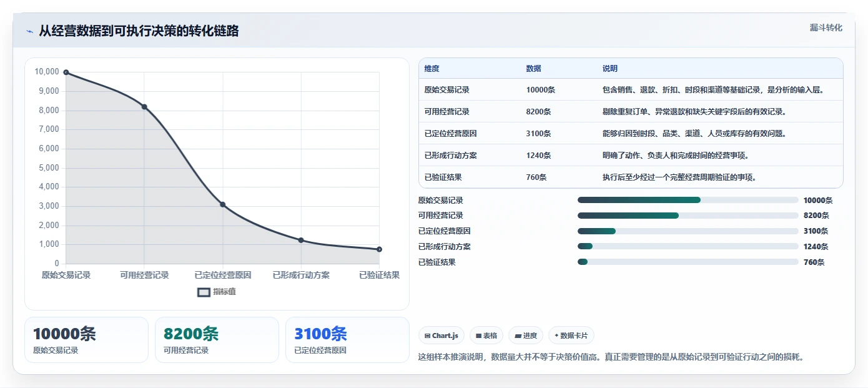This screenshot has width=868, height=388.
Task: Click the 3100条 table cell
Action: click(x=538, y=134)
